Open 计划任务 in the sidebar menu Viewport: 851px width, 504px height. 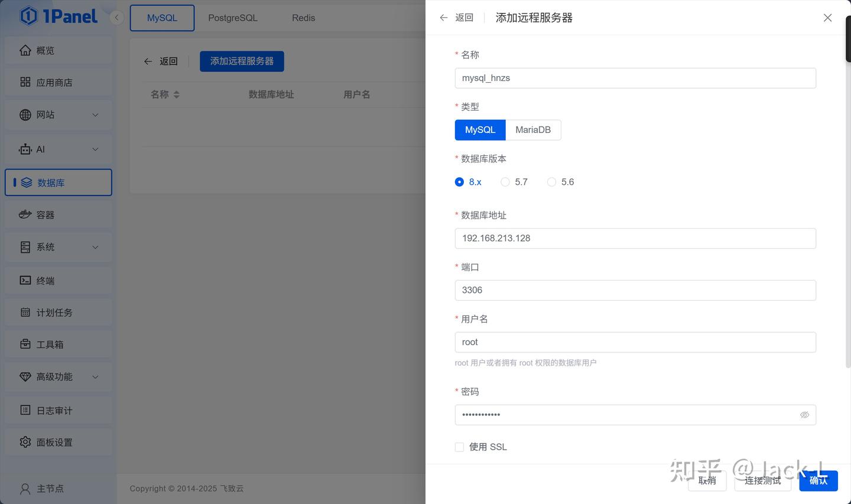(59, 312)
